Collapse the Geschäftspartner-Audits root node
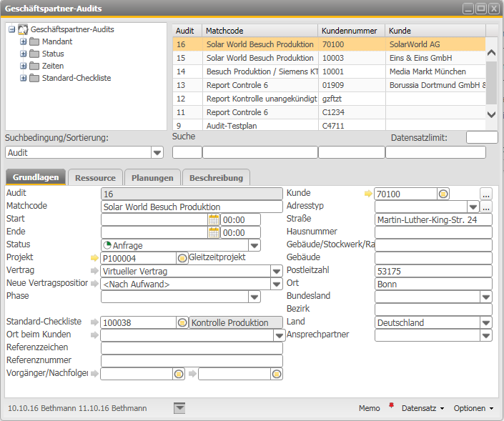The image size is (504, 421). click(x=12, y=29)
